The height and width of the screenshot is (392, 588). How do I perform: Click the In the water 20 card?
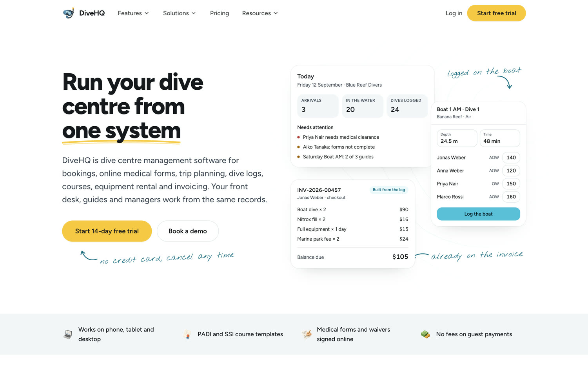click(x=363, y=106)
